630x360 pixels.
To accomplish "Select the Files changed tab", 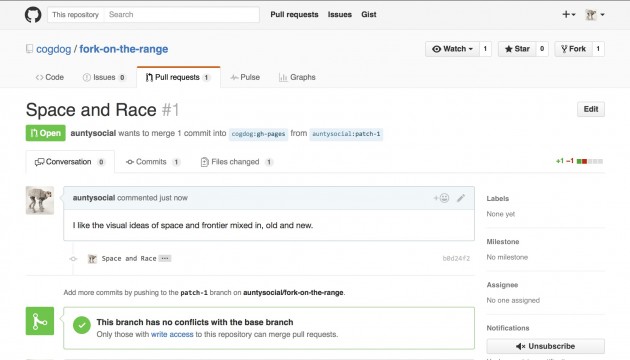I will pyautogui.click(x=236, y=162).
